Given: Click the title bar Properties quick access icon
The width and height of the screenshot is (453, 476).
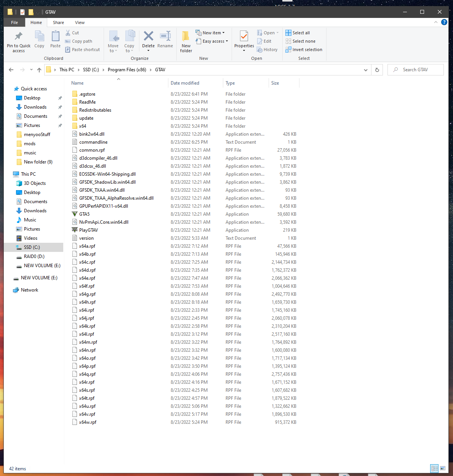Looking at the screenshot, I should tap(22, 12).
